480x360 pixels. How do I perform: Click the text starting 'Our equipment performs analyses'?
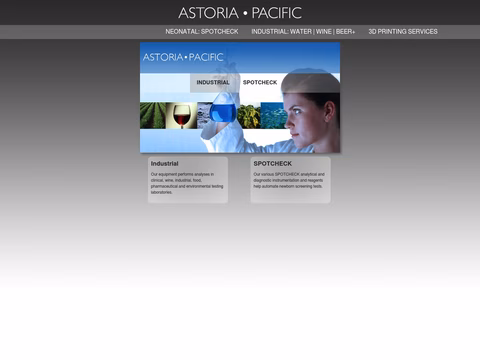187,183
